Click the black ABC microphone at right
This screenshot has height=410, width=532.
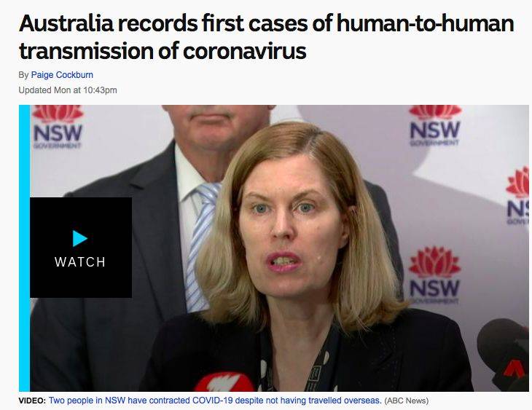pyautogui.click(x=503, y=355)
